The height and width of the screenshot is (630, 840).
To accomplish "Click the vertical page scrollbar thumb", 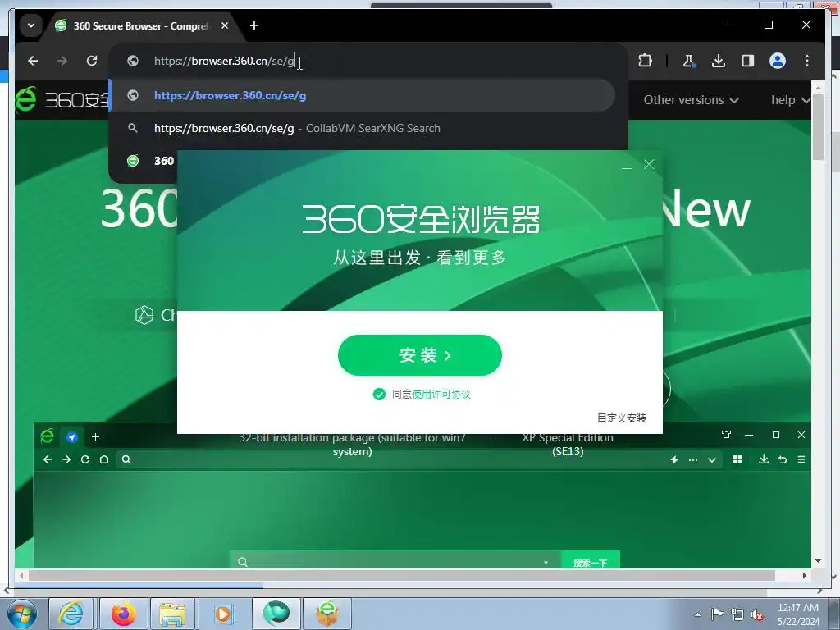I will click(x=818, y=126).
